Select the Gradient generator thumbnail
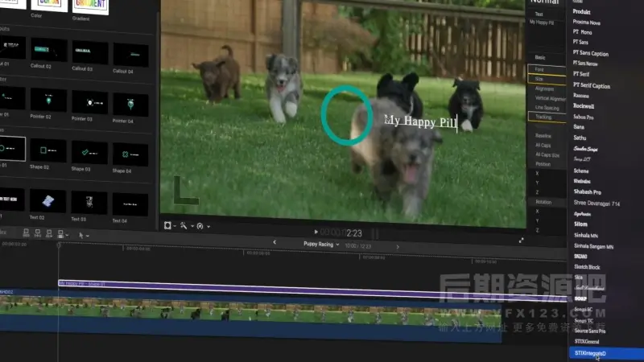The width and height of the screenshot is (644, 362). point(90,6)
